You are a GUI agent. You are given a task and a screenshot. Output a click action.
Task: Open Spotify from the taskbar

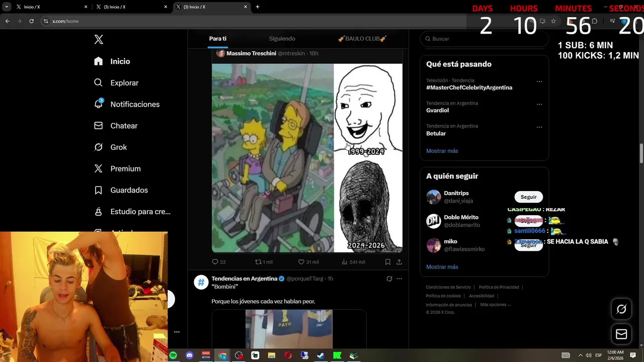click(173, 355)
